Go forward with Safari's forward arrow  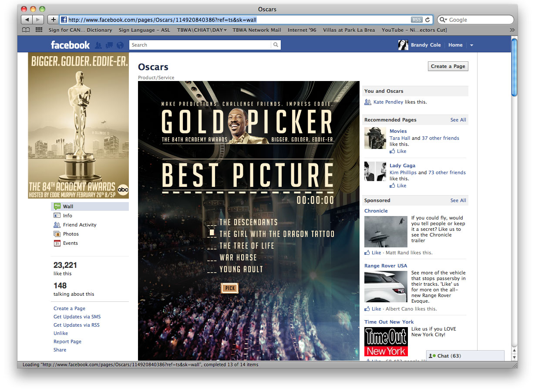pos(38,20)
